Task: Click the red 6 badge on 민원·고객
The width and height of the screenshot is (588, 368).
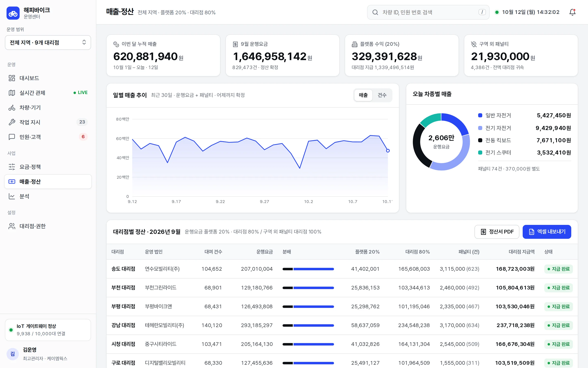Action: (83, 137)
